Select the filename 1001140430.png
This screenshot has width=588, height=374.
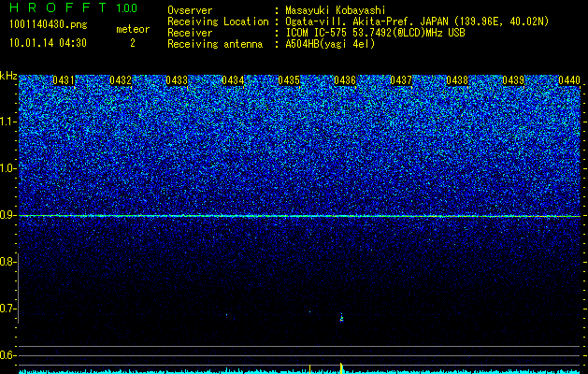tap(49, 24)
